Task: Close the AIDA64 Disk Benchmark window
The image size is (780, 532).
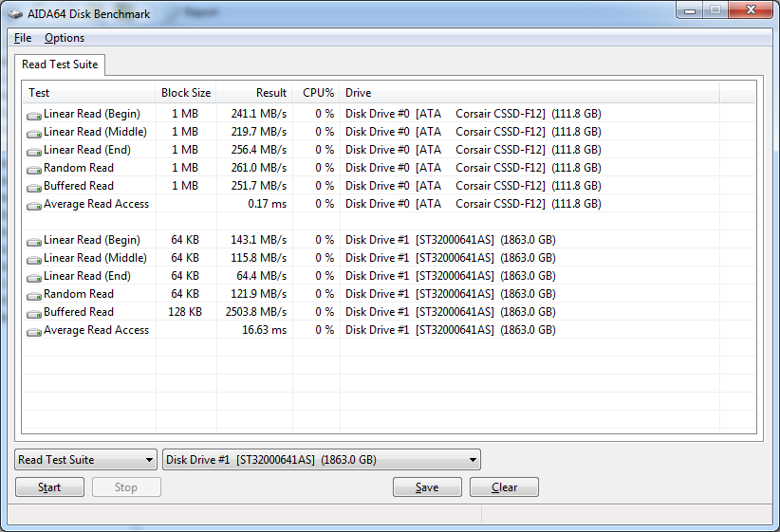Action: 752,9
